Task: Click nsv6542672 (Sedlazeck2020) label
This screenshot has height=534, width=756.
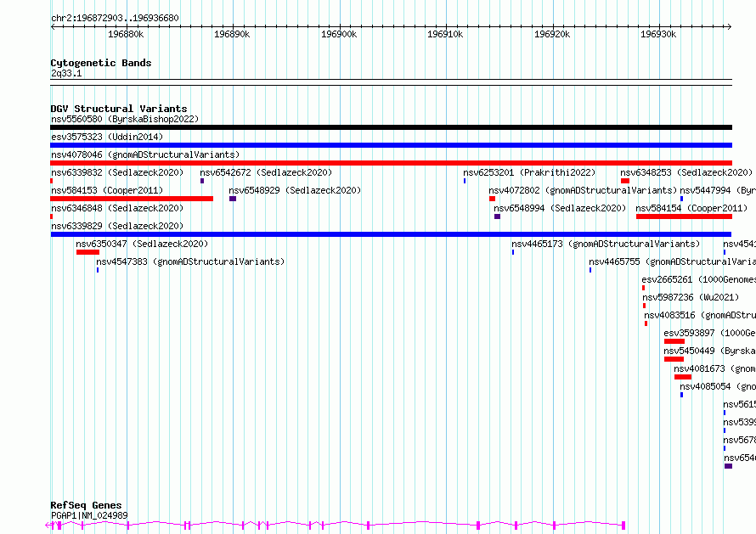Action: point(266,172)
